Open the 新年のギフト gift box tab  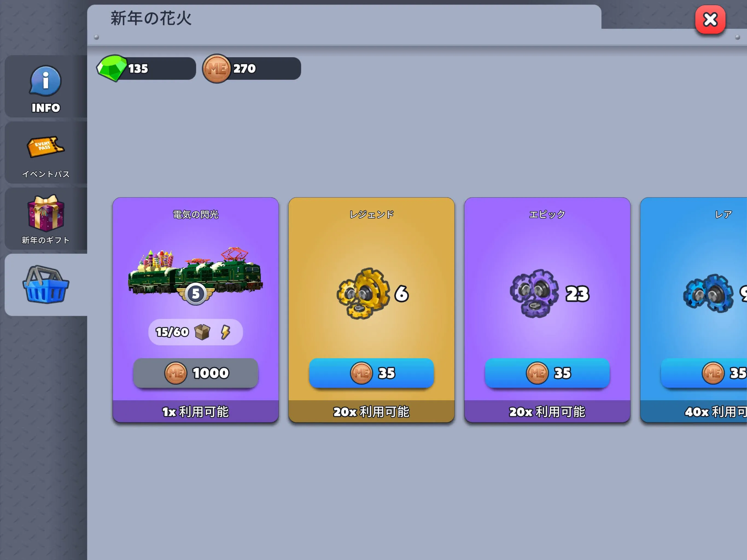[x=46, y=213]
